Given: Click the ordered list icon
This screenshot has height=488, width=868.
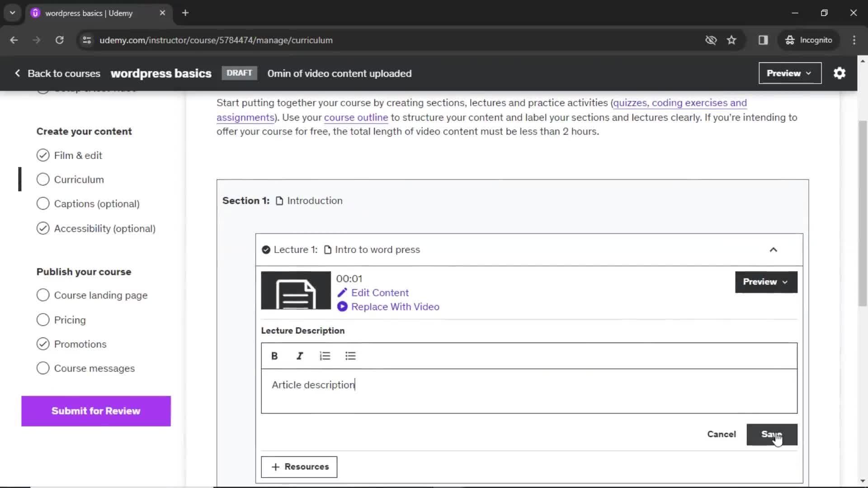Looking at the screenshot, I should point(325,356).
